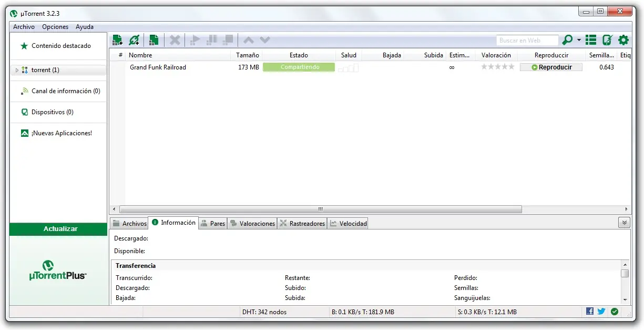The height and width of the screenshot is (330, 644).
Task: Click the Create New Torrent icon
Action: coord(154,40)
